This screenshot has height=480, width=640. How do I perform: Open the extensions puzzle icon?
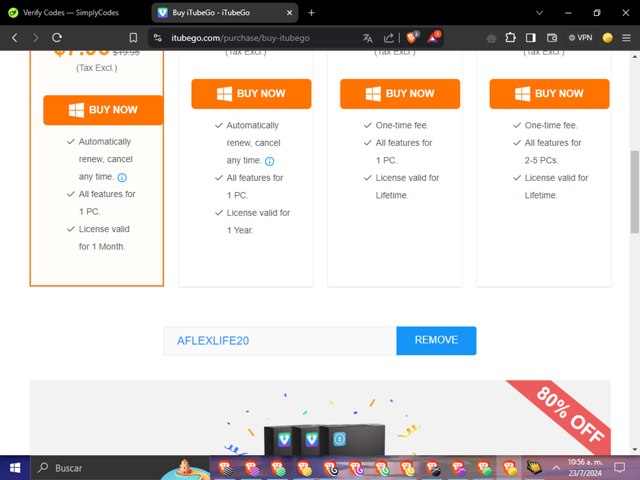pos(510,38)
